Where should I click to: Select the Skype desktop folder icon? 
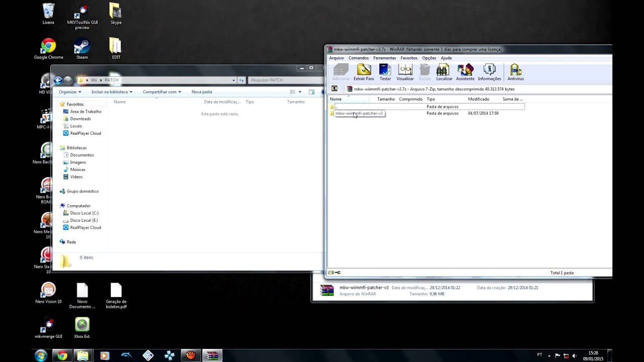tap(116, 14)
